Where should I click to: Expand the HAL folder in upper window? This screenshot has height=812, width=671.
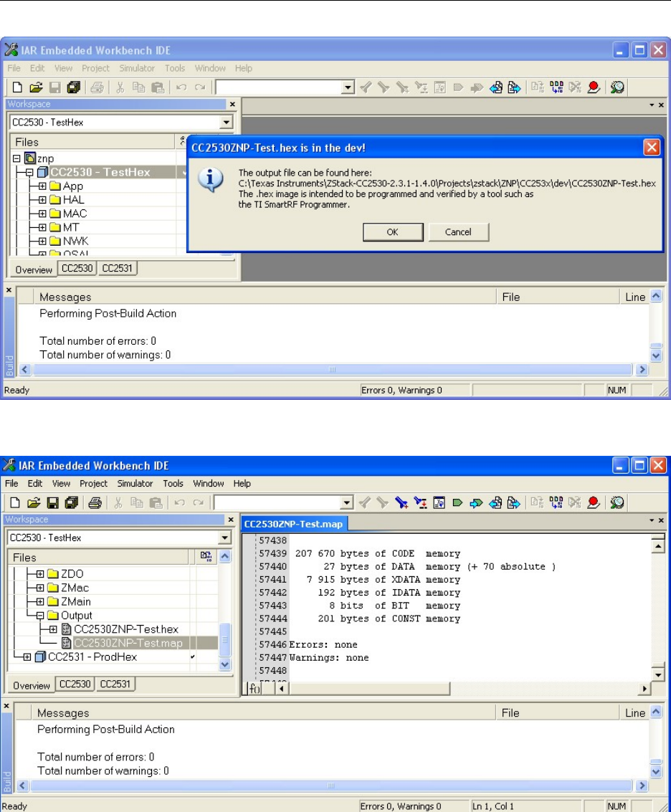click(x=42, y=200)
